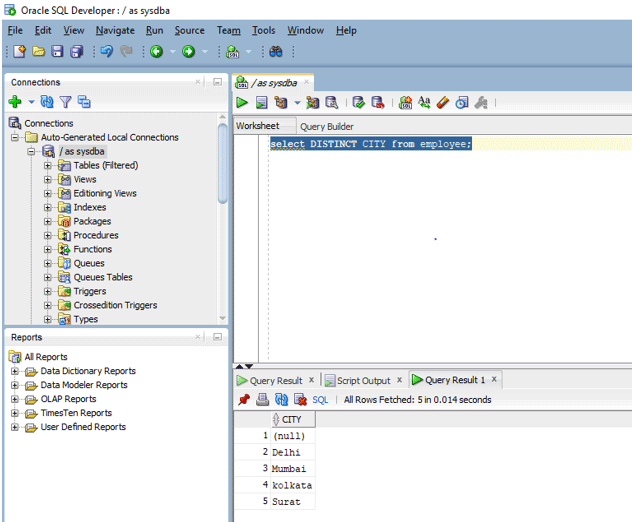The image size is (632, 522).
Task: Open the Forward button history dropdown arrow
Action: coord(205,52)
